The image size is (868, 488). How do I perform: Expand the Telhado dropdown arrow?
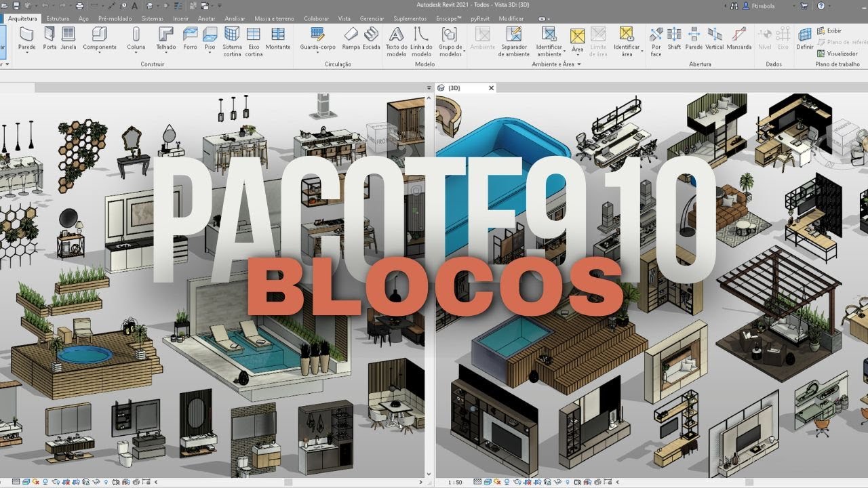[x=166, y=52]
